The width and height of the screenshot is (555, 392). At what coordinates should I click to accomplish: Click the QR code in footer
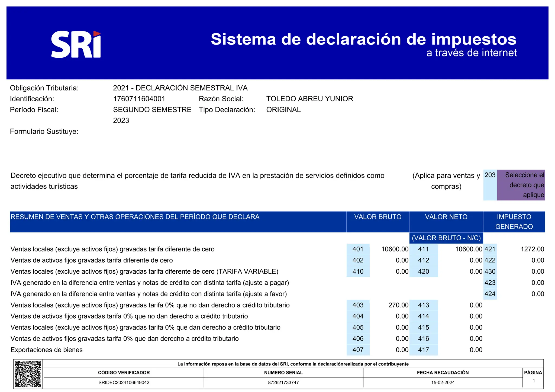click(28, 374)
